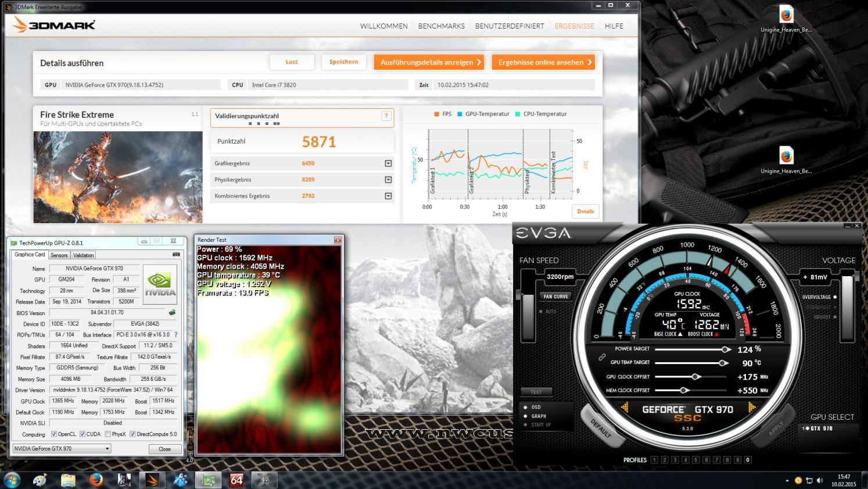Switch to the Sensors tab in GPU-Z

(x=59, y=255)
